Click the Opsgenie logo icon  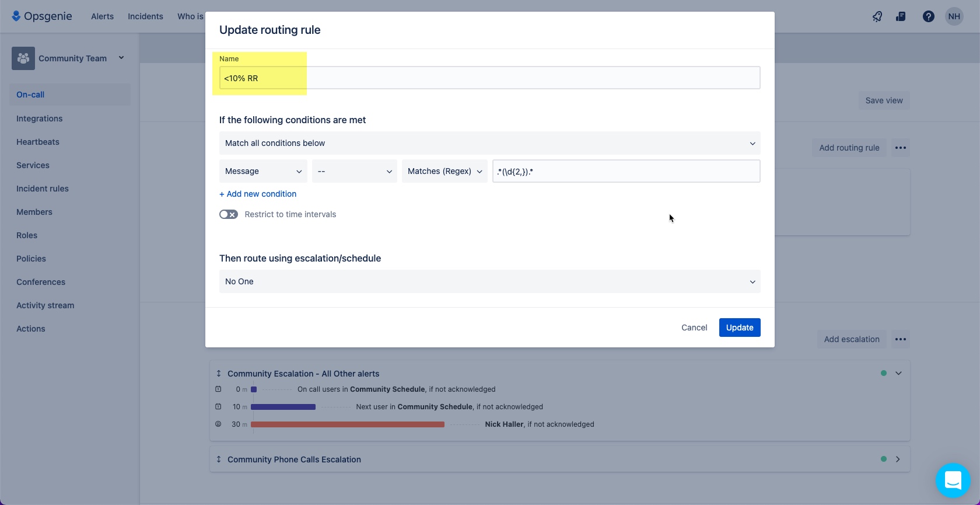[x=16, y=16]
